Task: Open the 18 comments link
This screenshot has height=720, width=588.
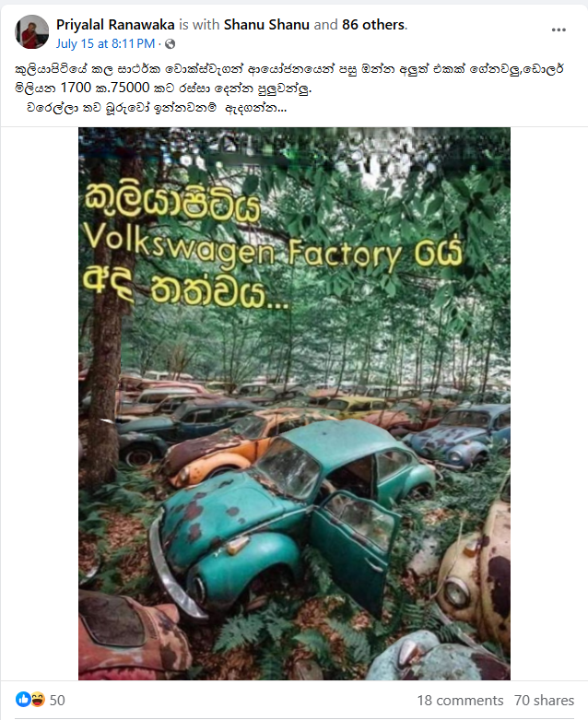Action: pyautogui.click(x=460, y=700)
